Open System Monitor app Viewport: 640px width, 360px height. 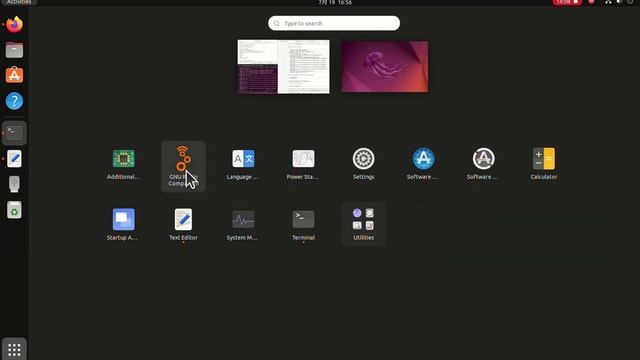(x=243, y=224)
